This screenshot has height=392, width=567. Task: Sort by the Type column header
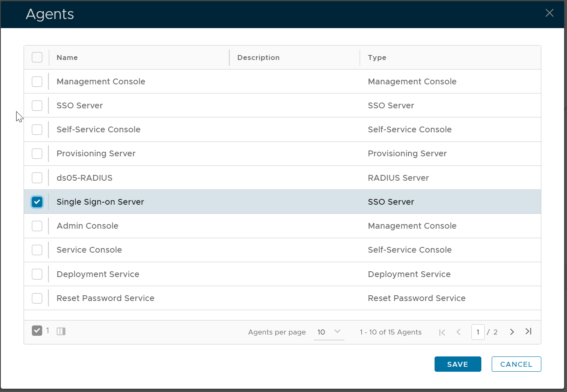377,57
